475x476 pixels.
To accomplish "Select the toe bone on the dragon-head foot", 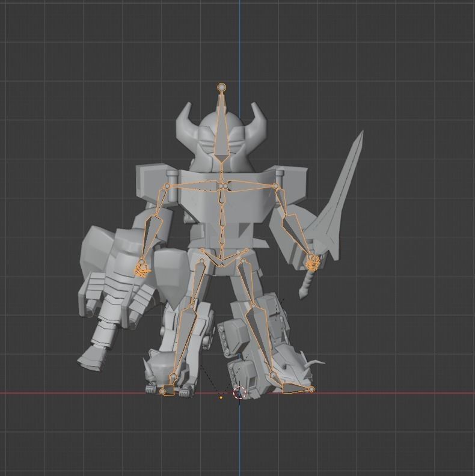I will tap(295, 388).
